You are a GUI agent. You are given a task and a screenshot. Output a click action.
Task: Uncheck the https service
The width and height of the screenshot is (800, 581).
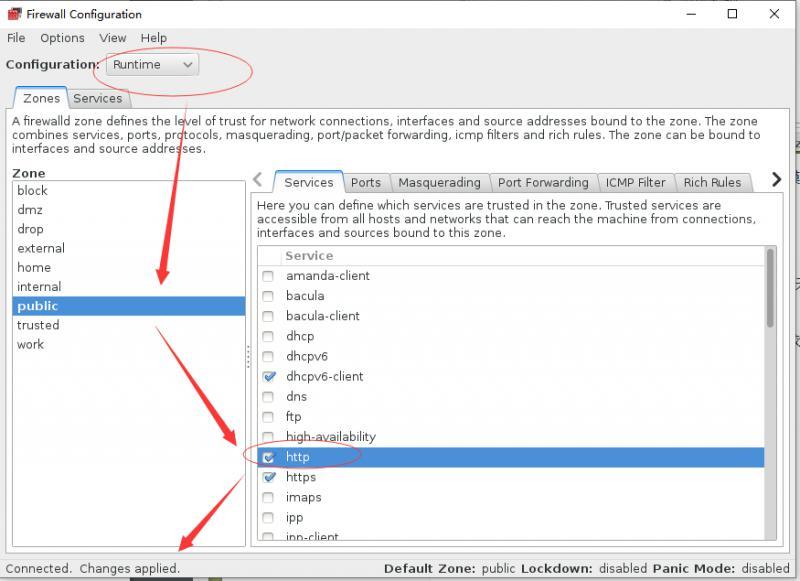point(268,477)
